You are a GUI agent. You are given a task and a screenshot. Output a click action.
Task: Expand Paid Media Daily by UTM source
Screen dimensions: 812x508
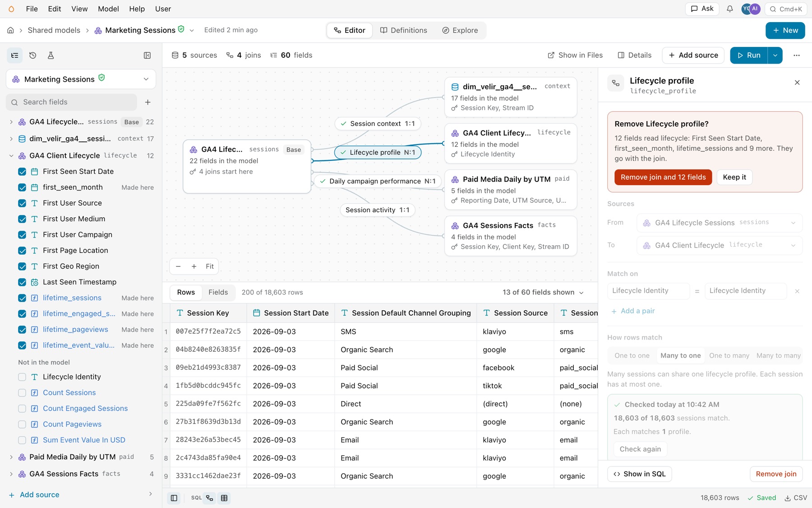11,457
